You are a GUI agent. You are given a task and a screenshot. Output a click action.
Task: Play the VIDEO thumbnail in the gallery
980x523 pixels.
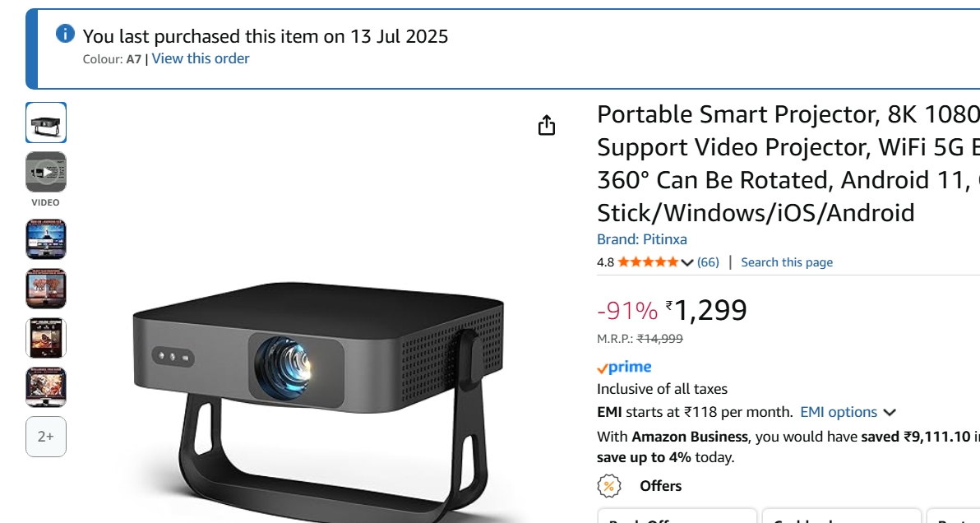[46, 173]
